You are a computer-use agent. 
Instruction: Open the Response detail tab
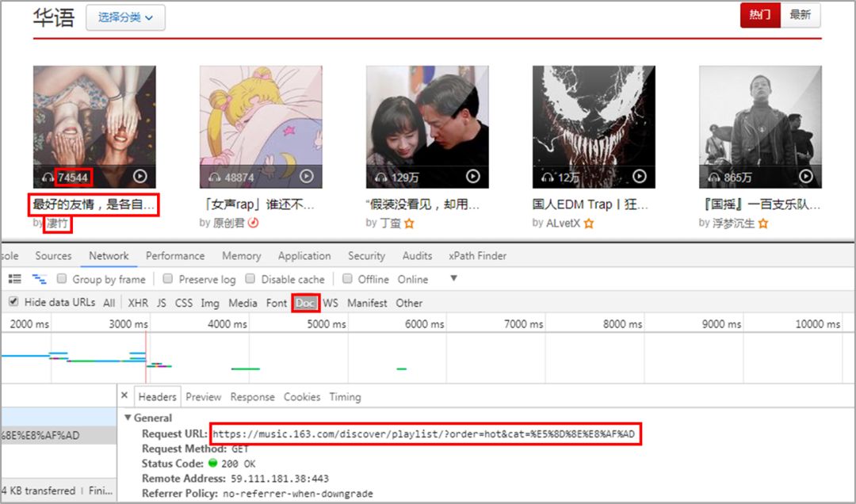point(252,397)
